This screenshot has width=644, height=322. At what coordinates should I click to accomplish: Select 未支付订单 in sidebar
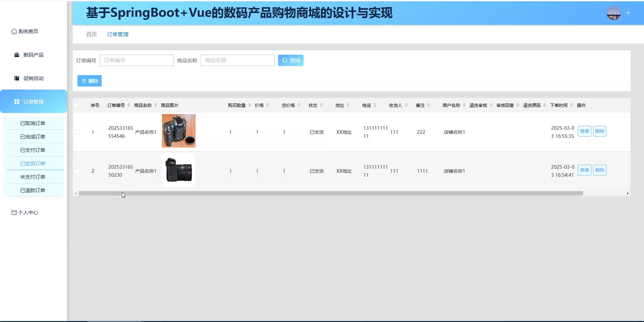point(33,177)
